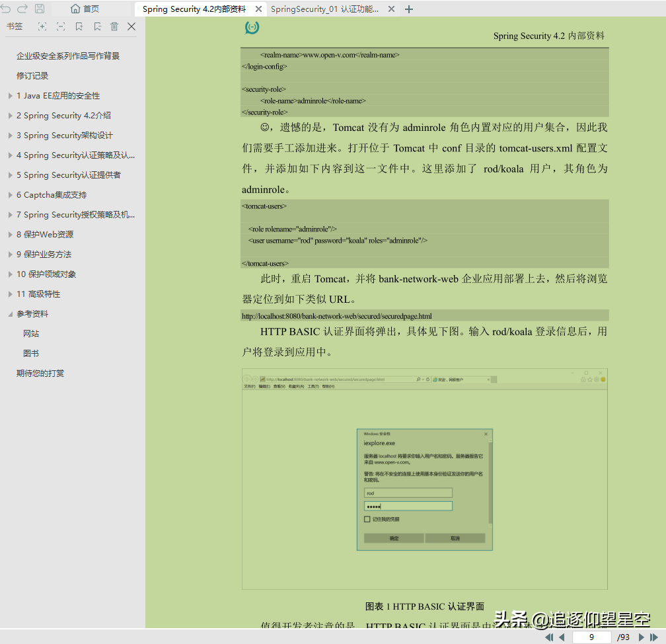Expand chapter 2 Spring Security 4.2介绍
Viewport: 666px width, 644px height.
pos(10,116)
